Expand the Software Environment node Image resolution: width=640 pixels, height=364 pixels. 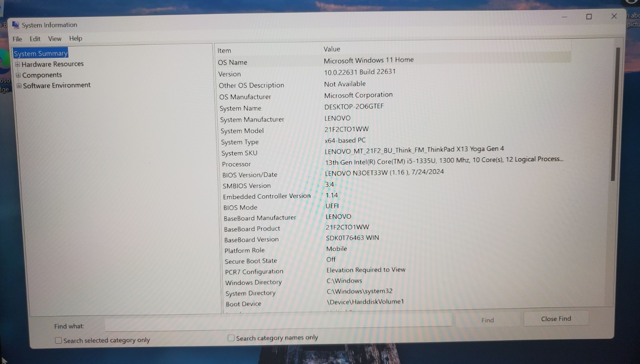click(x=19, y=86)
